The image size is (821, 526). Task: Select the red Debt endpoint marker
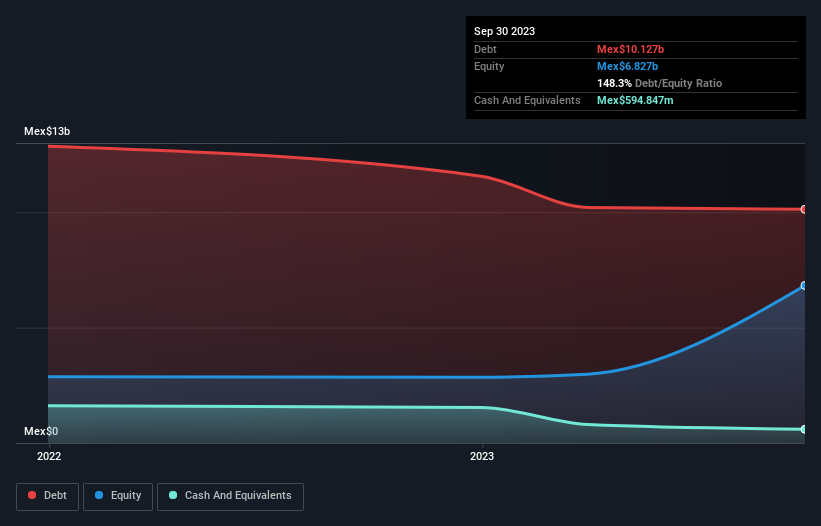point(804,209)
